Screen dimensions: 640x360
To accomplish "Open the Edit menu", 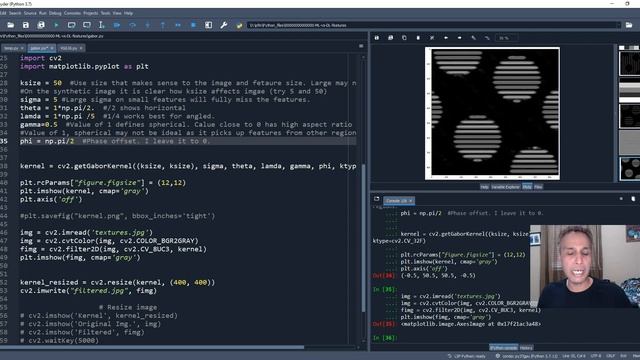I will point(3,13).
